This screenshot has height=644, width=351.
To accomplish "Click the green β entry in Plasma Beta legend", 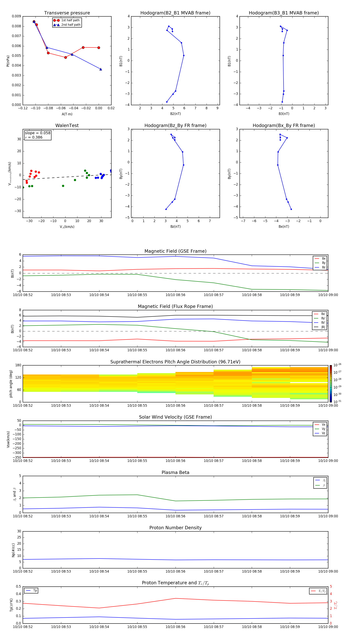I will pos(320,486).
